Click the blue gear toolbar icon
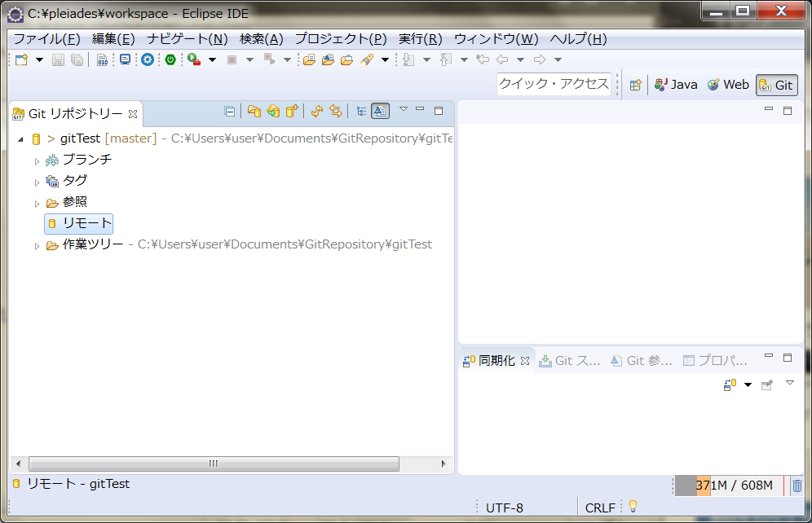 click(x=148, y=59)
